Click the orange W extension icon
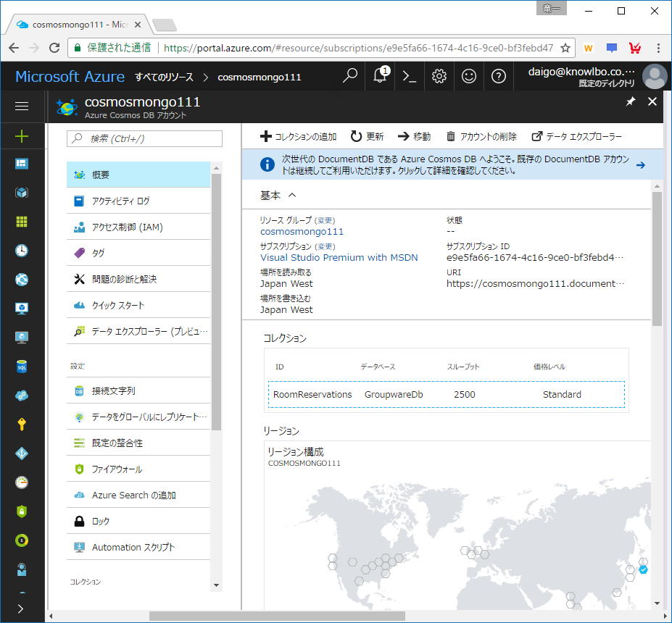 (589, 48)
